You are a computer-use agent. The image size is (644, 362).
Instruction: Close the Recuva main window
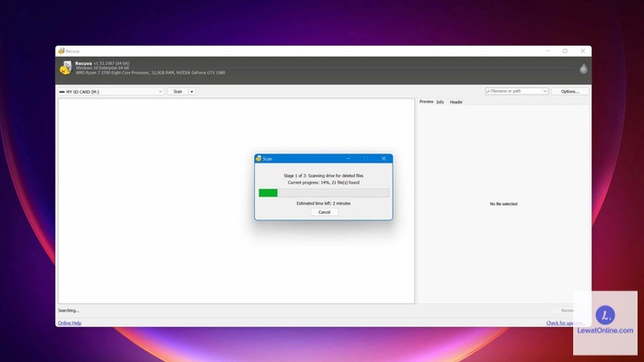582,51
